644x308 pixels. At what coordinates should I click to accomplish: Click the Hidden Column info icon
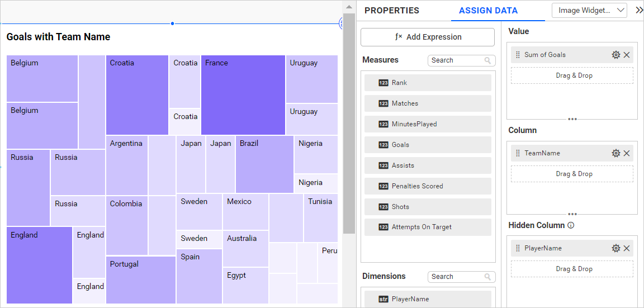point(571,226)
